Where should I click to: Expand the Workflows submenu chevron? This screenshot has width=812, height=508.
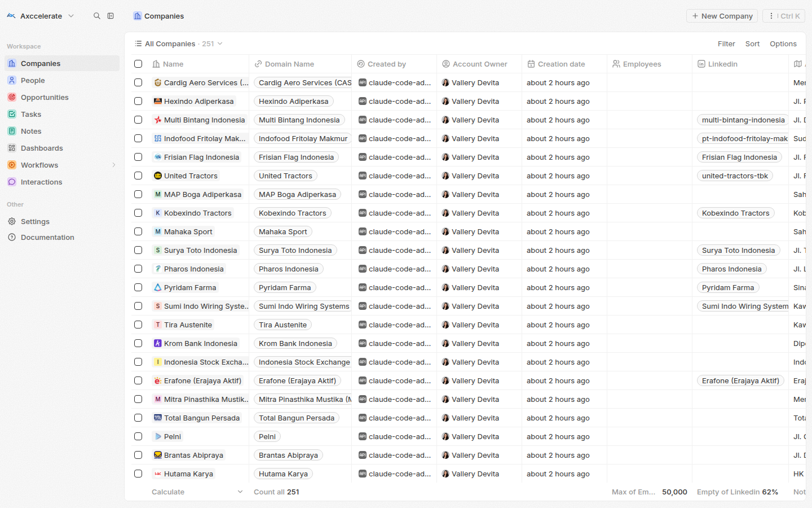tap(114, 165)
